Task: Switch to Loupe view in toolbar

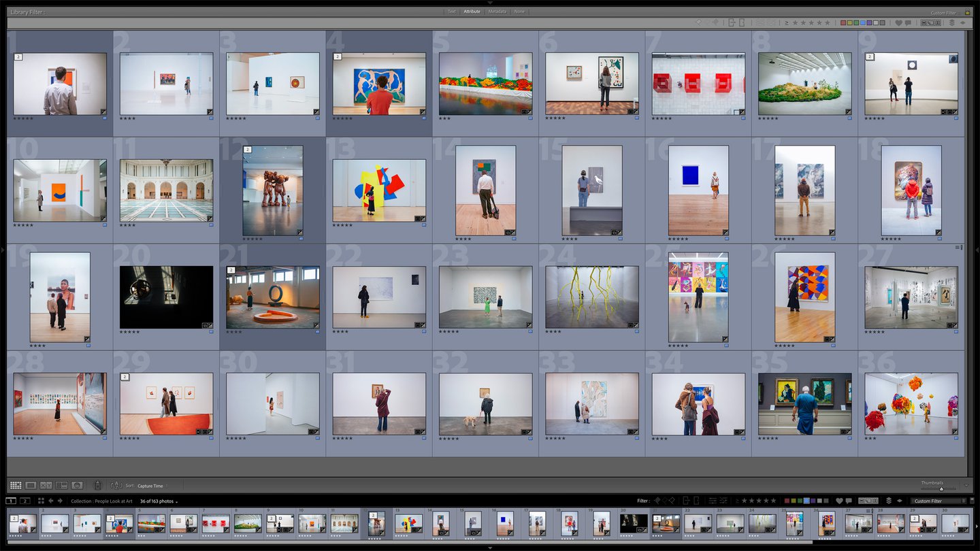Action: [31, 485]
